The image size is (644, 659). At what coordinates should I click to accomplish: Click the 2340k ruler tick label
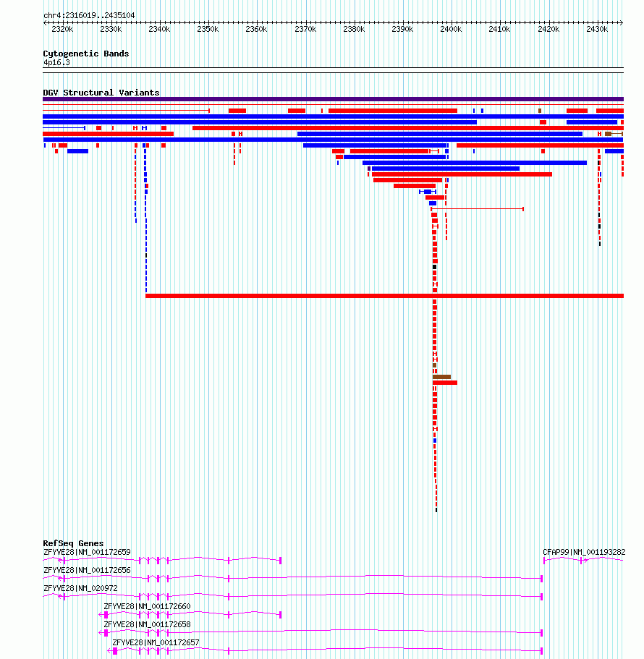pyautogui.click(x=159, y=30)
